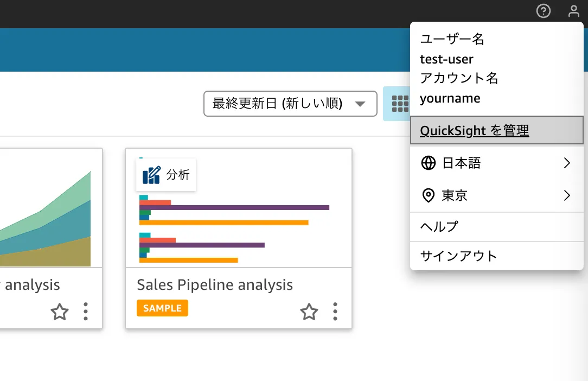This screenshot has width=588, height=381.
Task: Click the help question-mark icon in top bar
Action: coord(543,11)
